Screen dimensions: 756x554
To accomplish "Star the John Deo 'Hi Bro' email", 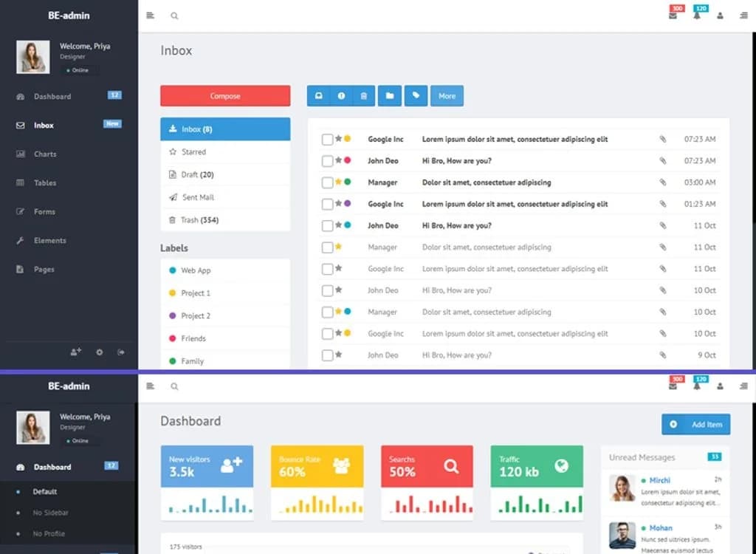I will 338,160.
